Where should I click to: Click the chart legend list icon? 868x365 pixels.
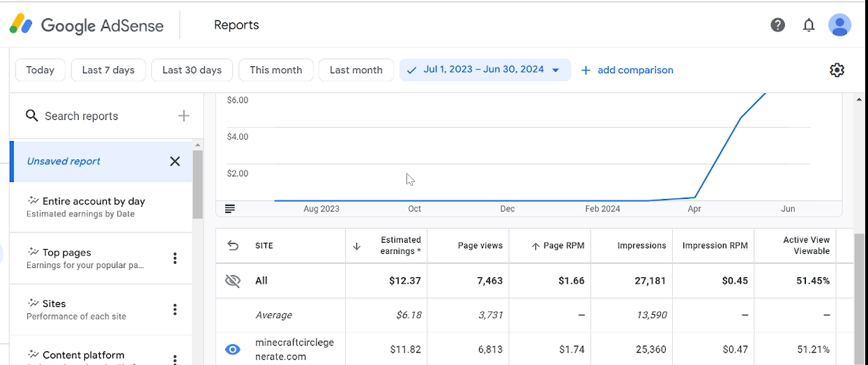coord(230,209)
